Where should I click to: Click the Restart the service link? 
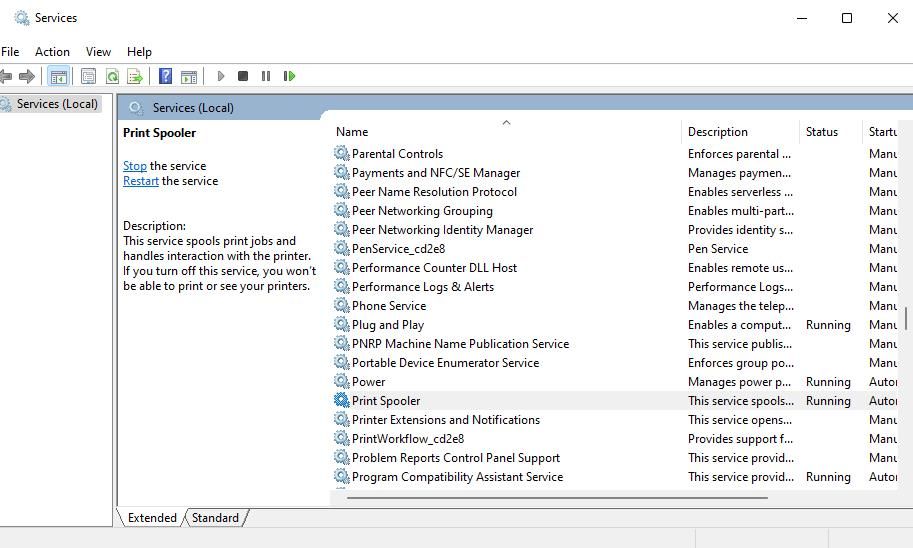(140, 181)
